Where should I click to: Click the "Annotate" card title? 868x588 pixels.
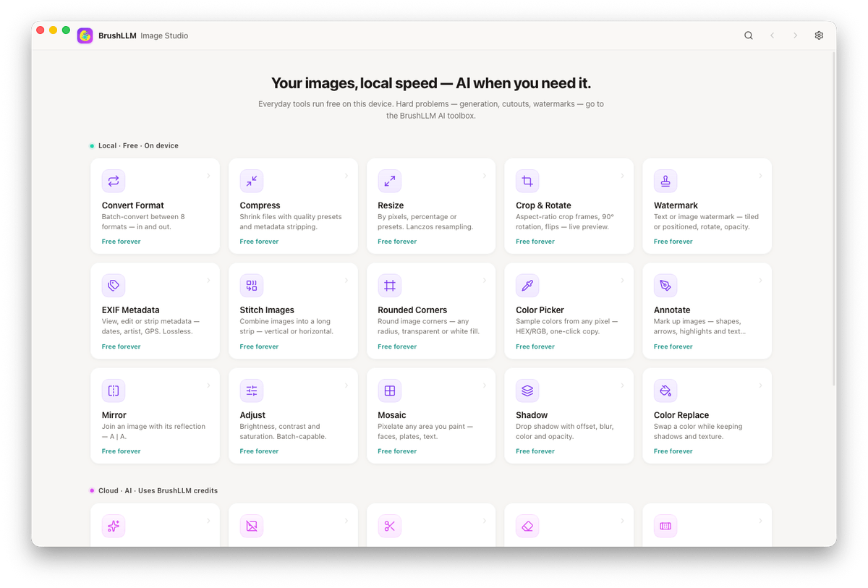tap(672, 310)
